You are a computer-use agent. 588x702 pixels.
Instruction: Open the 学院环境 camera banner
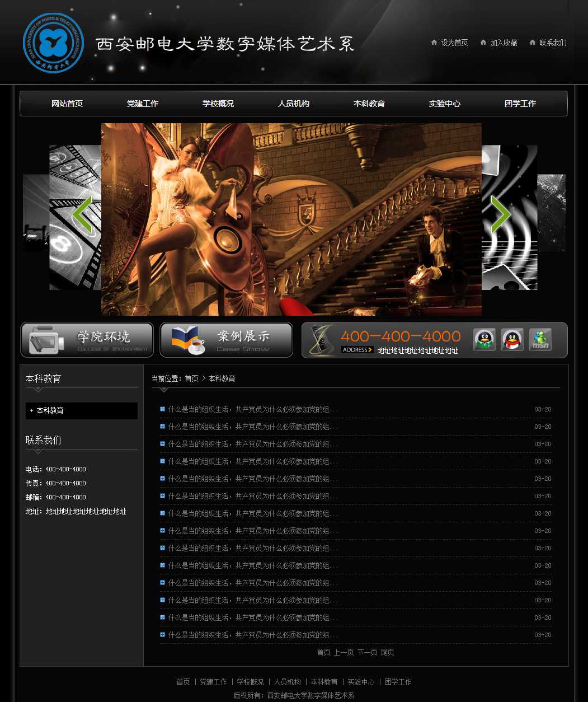(x=87, y=340)
